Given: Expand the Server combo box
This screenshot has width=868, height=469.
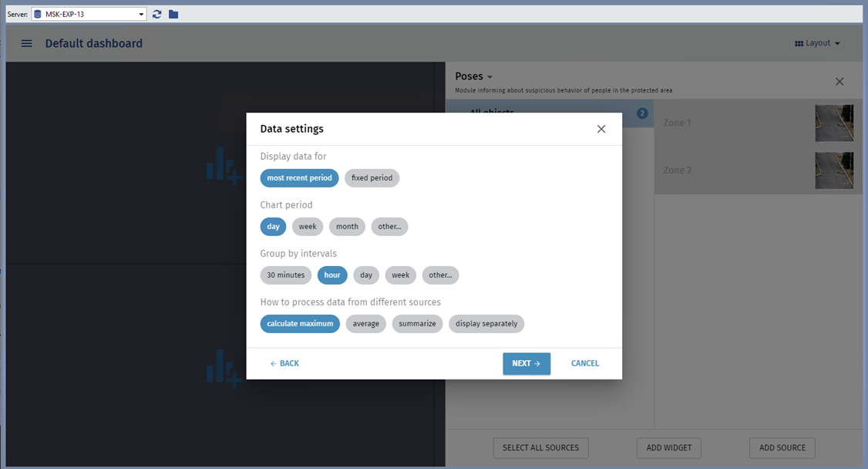Looking at the screenshot, I should [141, 14].
